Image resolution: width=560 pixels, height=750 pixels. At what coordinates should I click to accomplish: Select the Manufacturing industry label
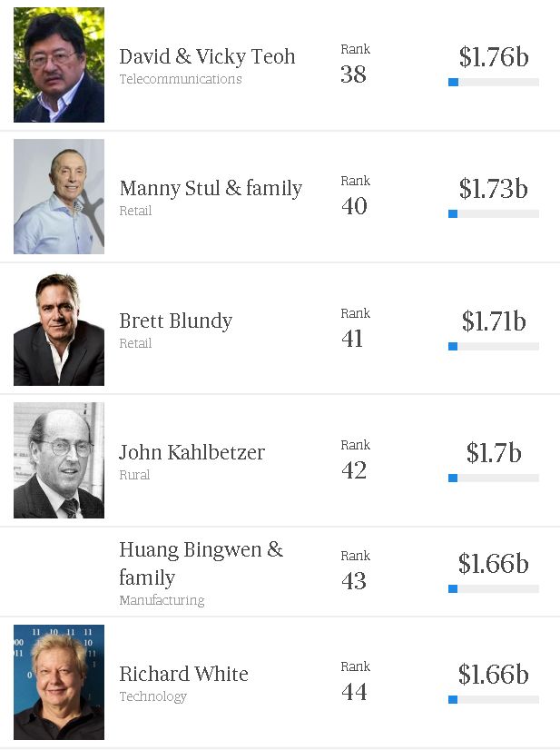pyautogui.click(x=162, y=600)
